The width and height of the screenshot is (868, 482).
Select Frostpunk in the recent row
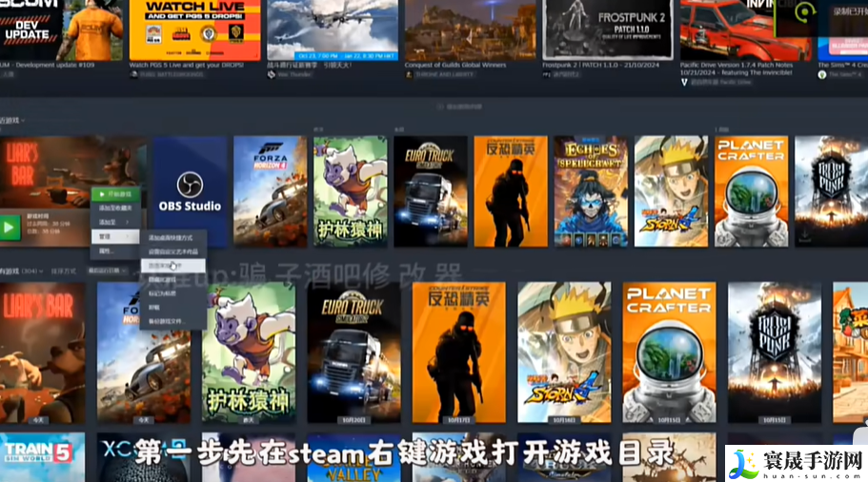pyautogui.click(x=832, y=191)
